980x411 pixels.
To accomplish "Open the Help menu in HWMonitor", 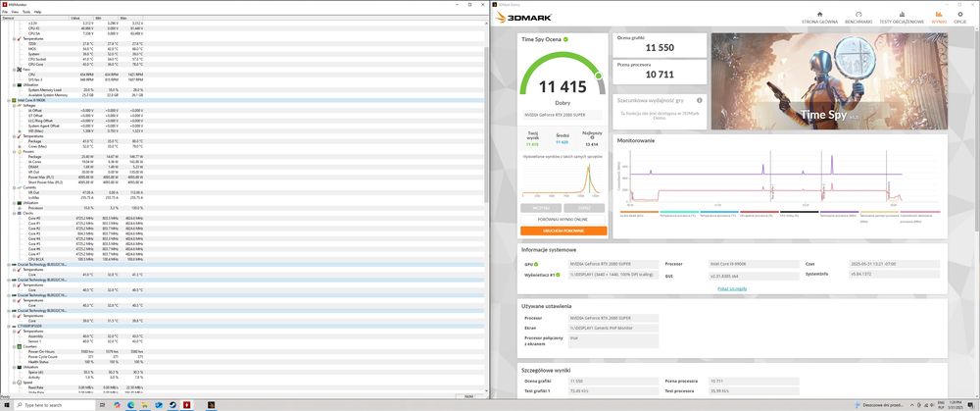I will [37, 12].
